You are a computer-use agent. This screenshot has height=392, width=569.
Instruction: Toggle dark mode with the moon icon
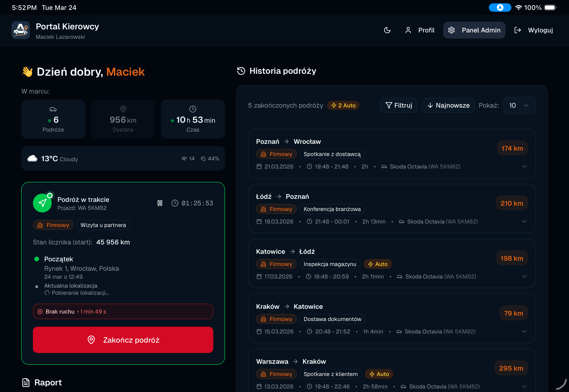point(387,30)
